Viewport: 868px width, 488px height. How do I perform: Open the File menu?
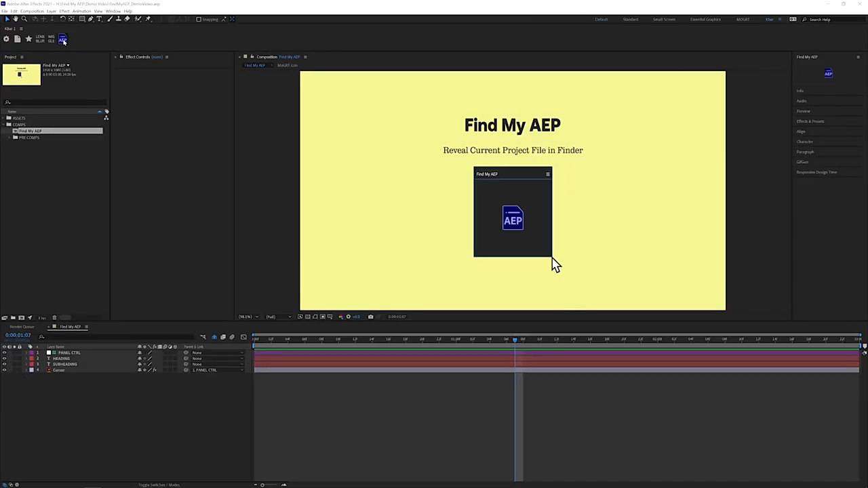tap(5, 12)
